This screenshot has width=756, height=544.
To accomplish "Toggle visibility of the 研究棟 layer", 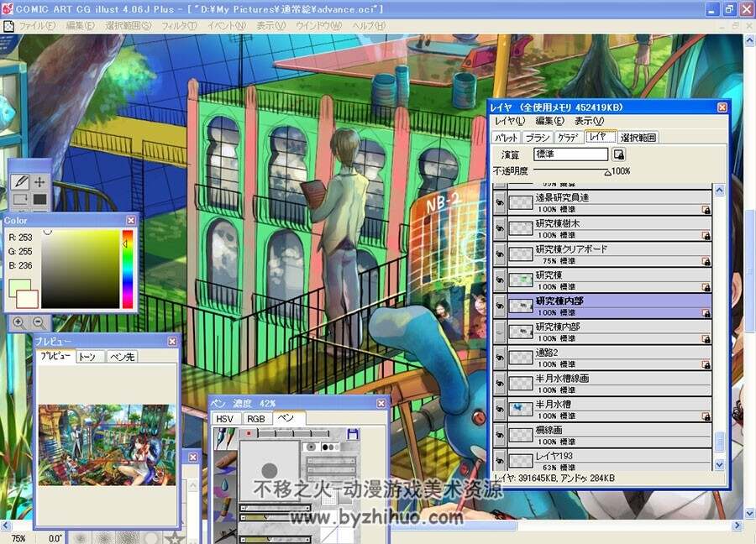I will (500, 280).
